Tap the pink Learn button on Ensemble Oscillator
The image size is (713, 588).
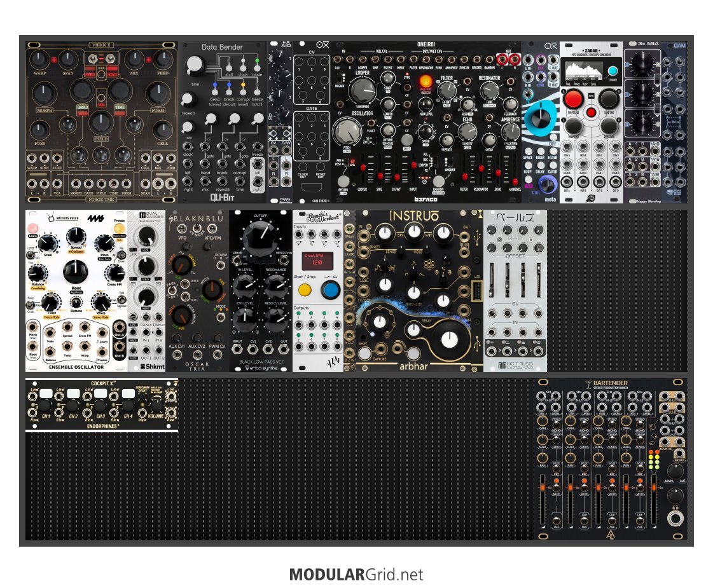pos(32,228)
